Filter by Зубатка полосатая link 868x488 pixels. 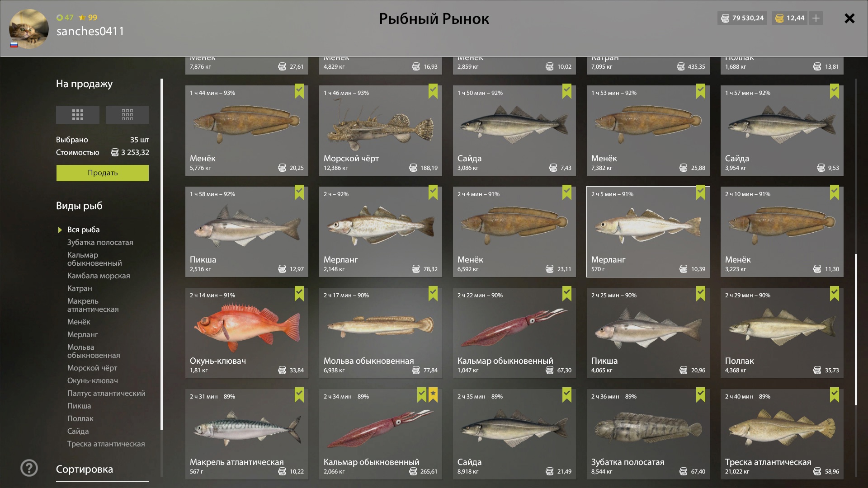(100, 242)
